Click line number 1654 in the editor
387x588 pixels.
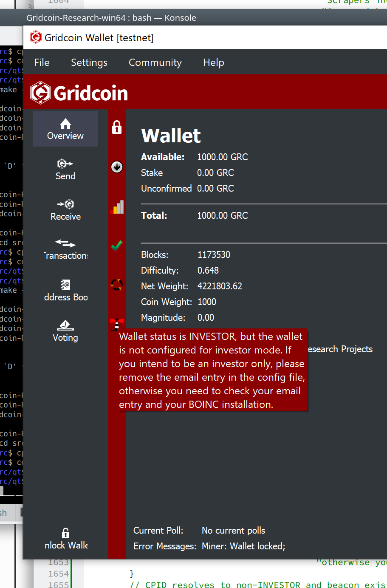point(58,574)
